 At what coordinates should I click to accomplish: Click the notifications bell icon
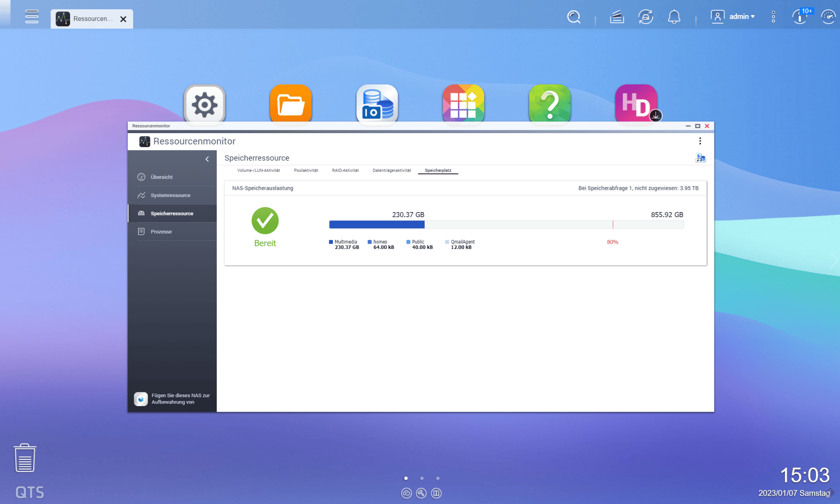point(674,17)
